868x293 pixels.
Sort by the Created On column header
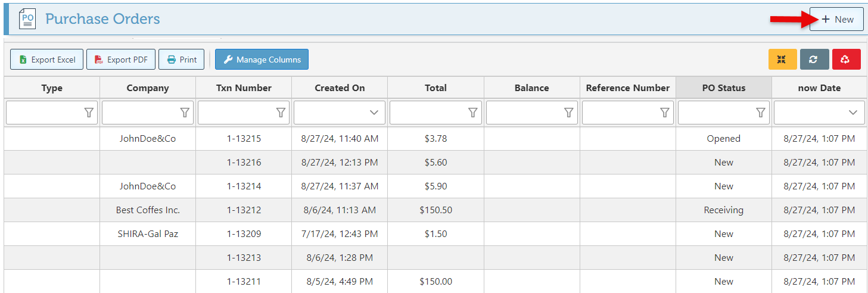point(340,88)
